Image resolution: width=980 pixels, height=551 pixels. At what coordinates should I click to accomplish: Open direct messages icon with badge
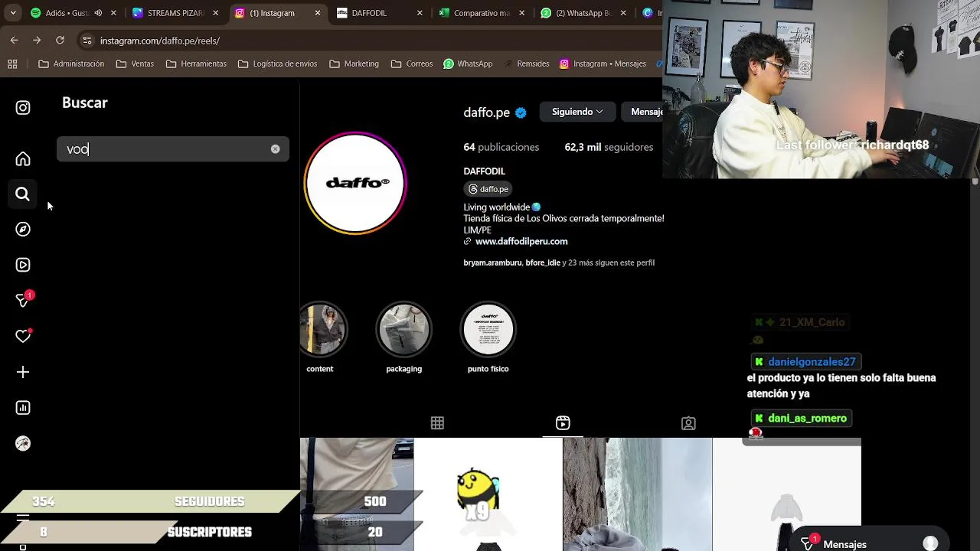tap(24, 299)
